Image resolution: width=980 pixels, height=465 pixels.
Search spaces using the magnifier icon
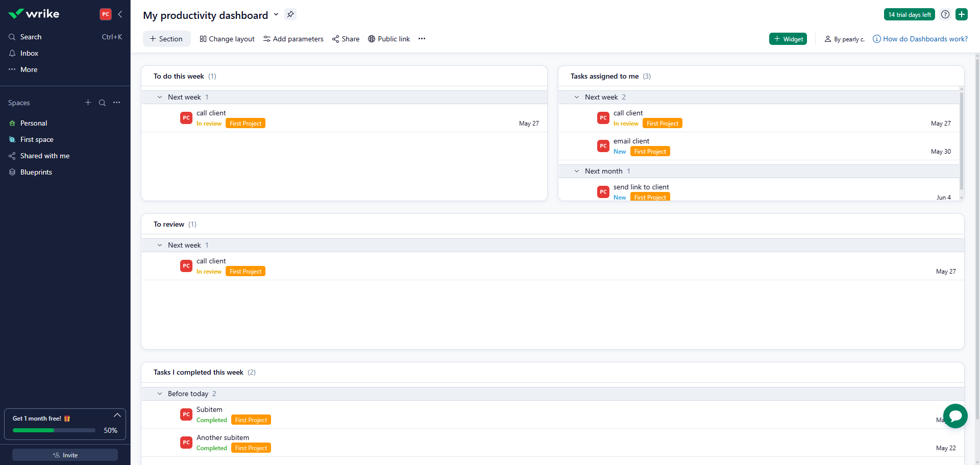tap(102, 103)
